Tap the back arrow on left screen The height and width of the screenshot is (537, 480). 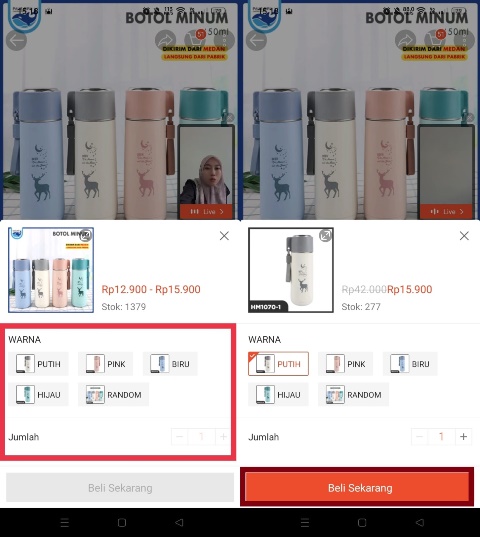pyautogui.click(x=16, y=40)
